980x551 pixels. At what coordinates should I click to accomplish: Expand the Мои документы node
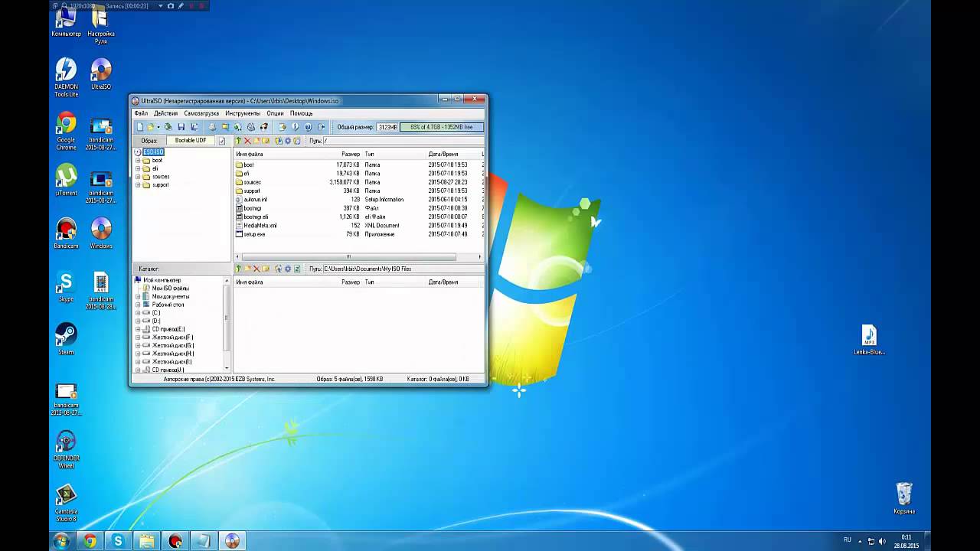pyautogui.click(x=138, y=296)
